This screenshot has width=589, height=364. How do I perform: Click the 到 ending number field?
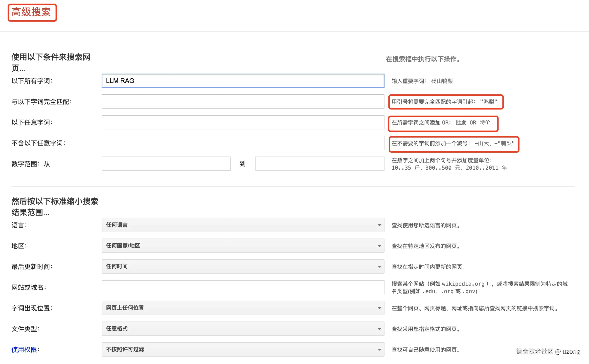click(319, 164)
